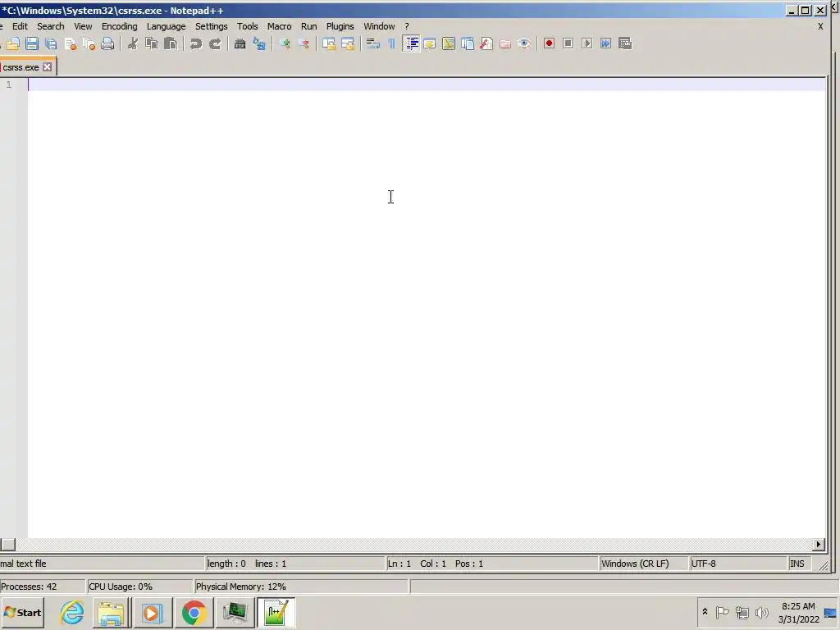Image resolution: width=840 pixels, height=630 pixels.
Task: Toggle Show All Characters pilcrow icon
Action: (x=391, y=43)
